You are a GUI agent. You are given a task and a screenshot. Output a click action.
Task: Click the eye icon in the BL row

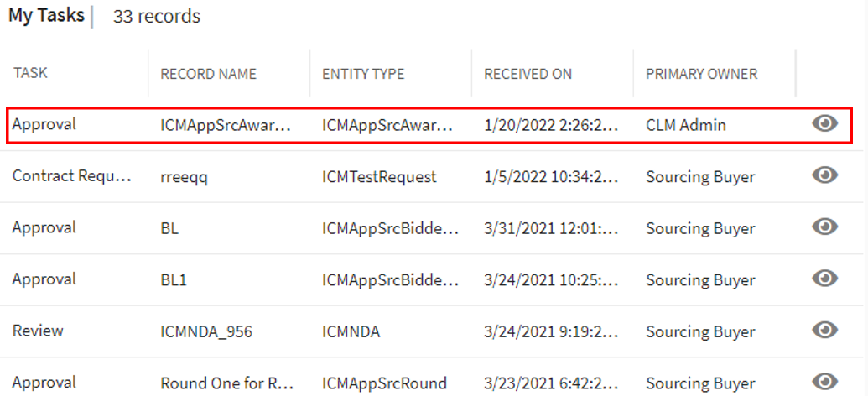point(825,227)
